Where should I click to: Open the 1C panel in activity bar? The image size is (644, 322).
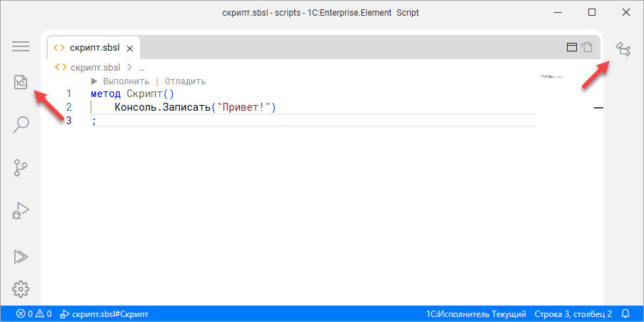click(x=21, y=83)
